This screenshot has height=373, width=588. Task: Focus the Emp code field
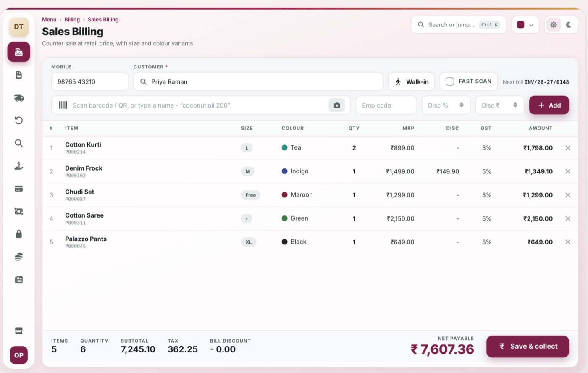click(x=386, y=105)
